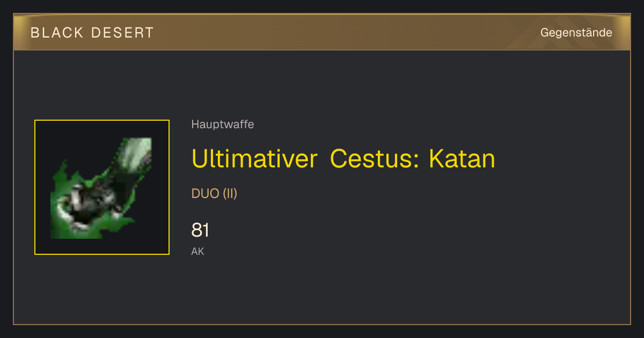The image size is (644, 338).
Task: Click the gold header banner center
Action: [x=322, y=32]
